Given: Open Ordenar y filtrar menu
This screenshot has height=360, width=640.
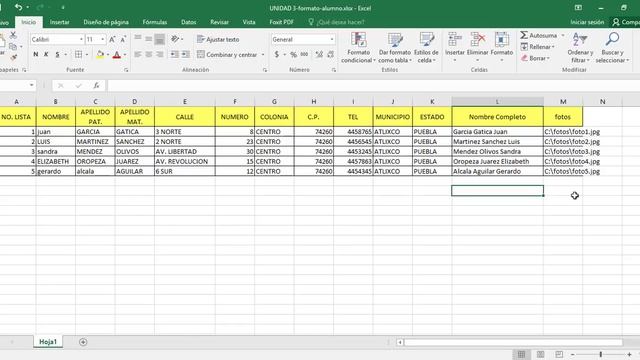Looking at the screenshot, I should [580, 47].
